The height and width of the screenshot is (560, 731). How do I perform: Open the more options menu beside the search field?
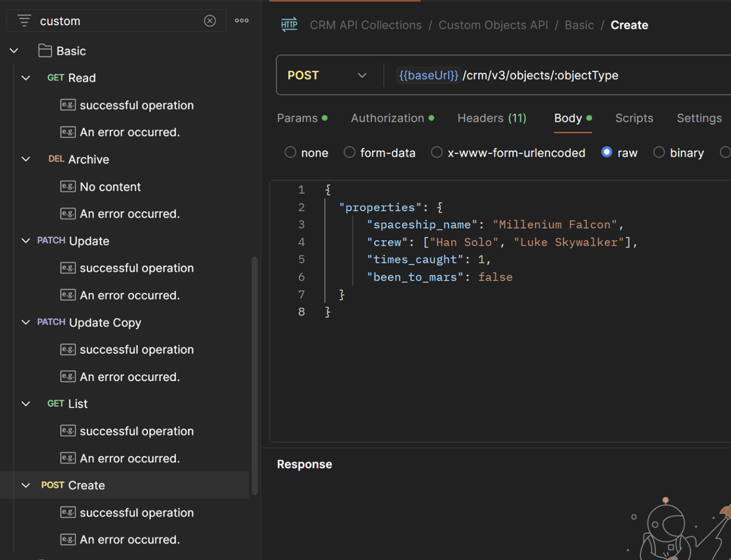241,21
